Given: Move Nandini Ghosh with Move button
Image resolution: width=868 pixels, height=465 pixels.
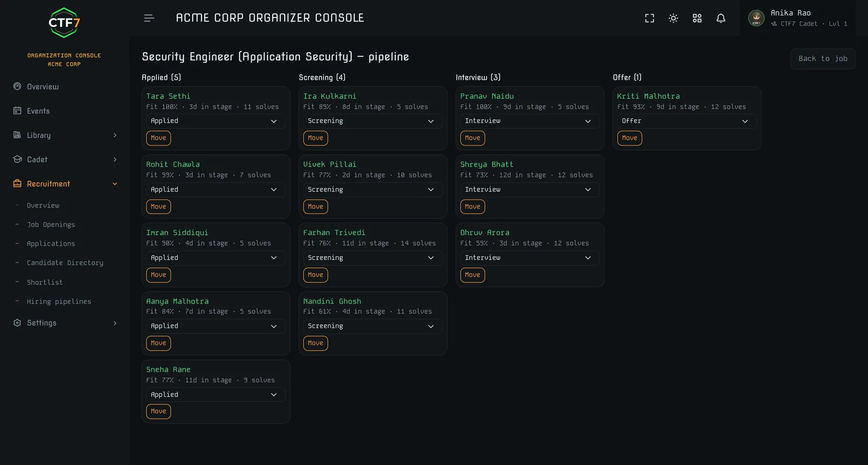Looking at the screenshot, I should [316, 343].
